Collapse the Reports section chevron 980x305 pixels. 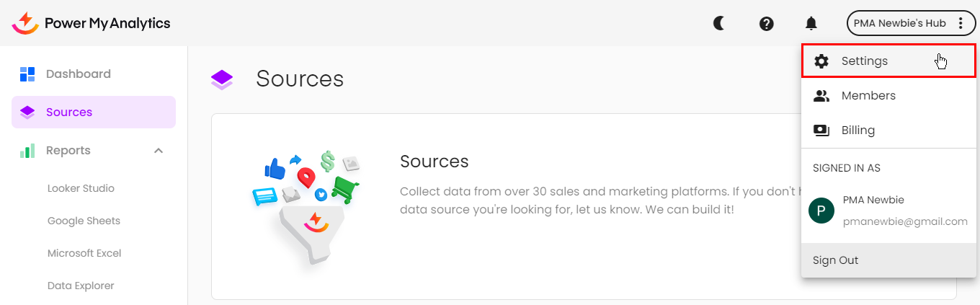159,151
